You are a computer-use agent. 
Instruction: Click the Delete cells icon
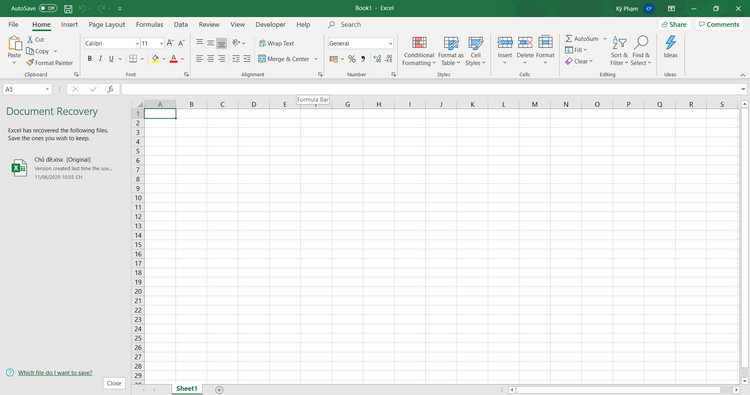525,43
